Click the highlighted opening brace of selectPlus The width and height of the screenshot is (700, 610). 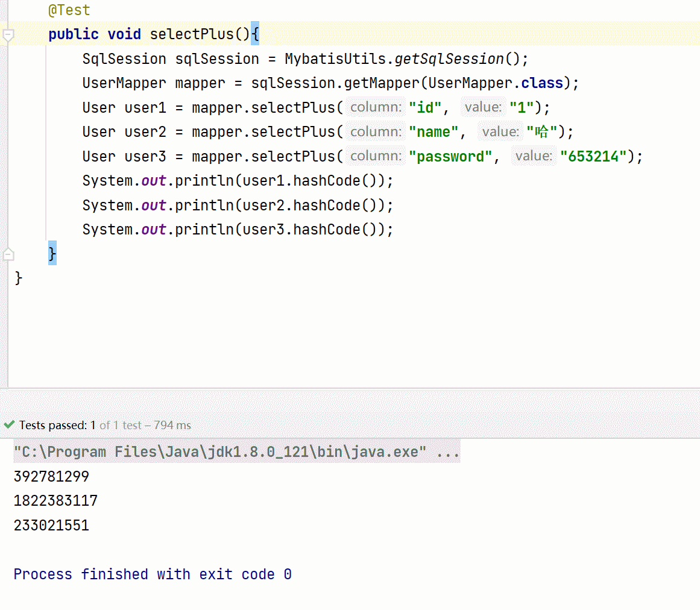click(254, 34)
